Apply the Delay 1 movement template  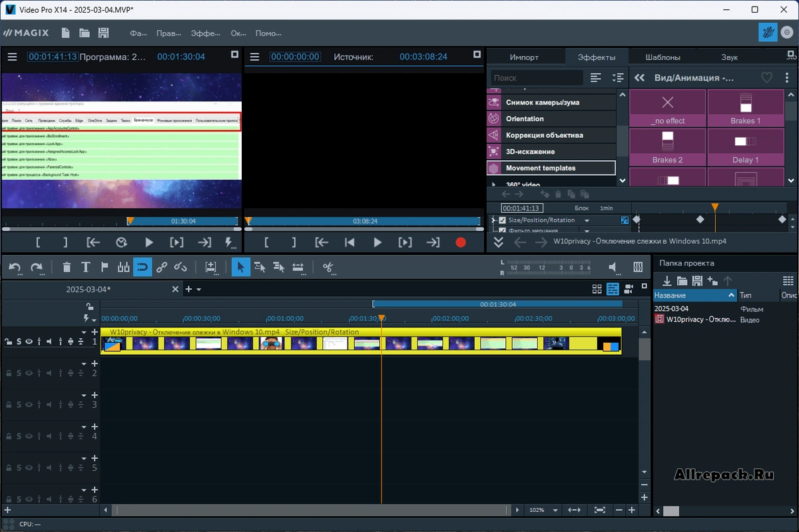(746, 147)
